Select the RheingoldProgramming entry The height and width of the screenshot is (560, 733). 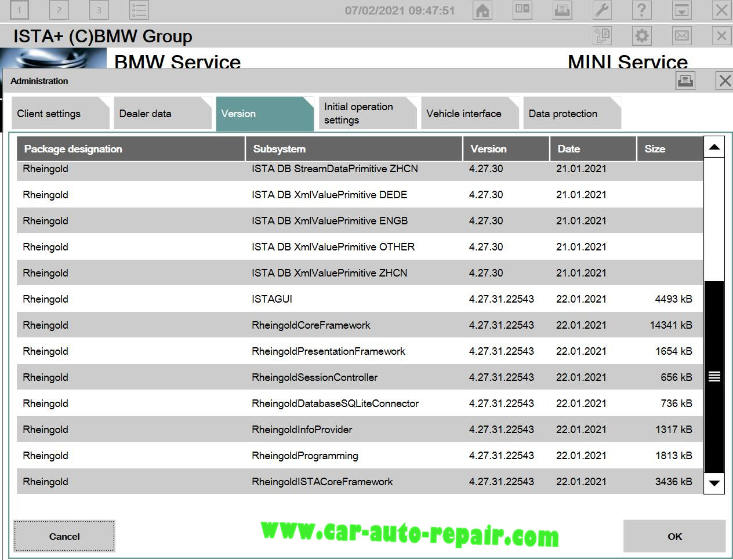[360, 456]
